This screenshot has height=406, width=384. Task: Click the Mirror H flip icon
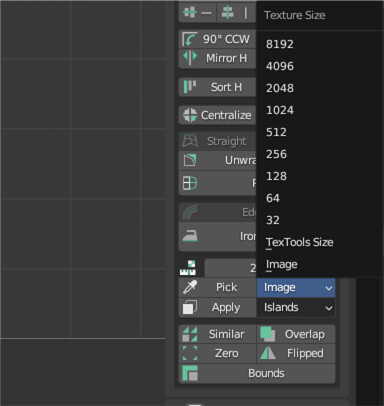pyautogui.click(x=190, y=58)
